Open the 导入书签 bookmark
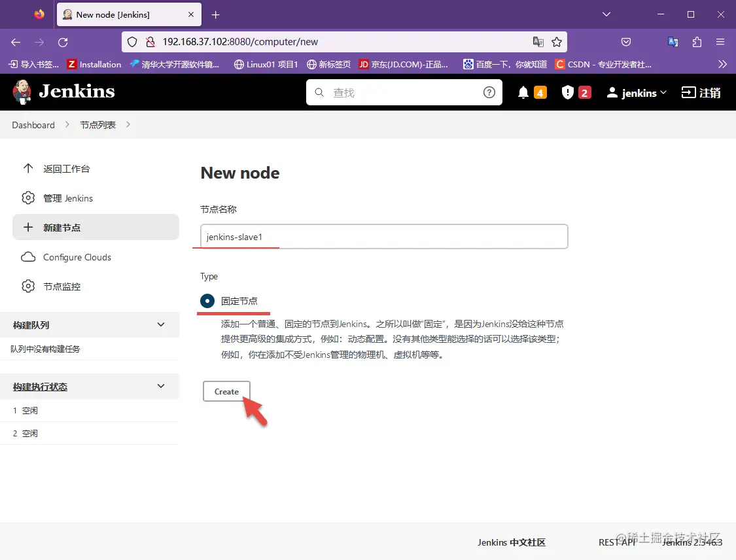This screenshot has width=736, height=560. 34,64
